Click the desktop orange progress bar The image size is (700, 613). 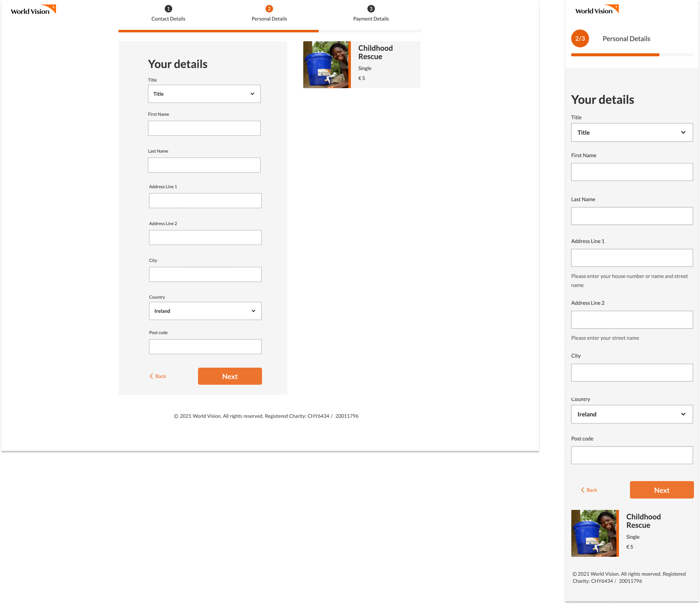218,31
